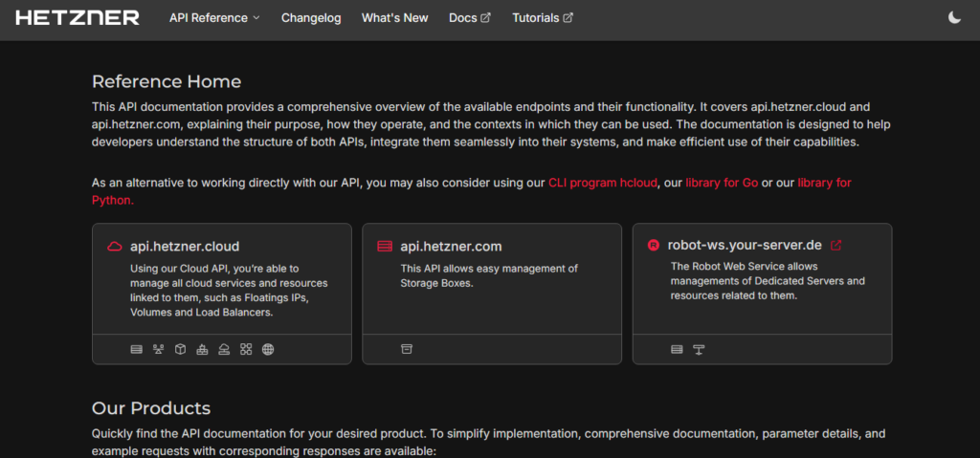Open robot-ws.your-server.de link
Viewport: 980px width, 458px height.
[x=745, y=245]
